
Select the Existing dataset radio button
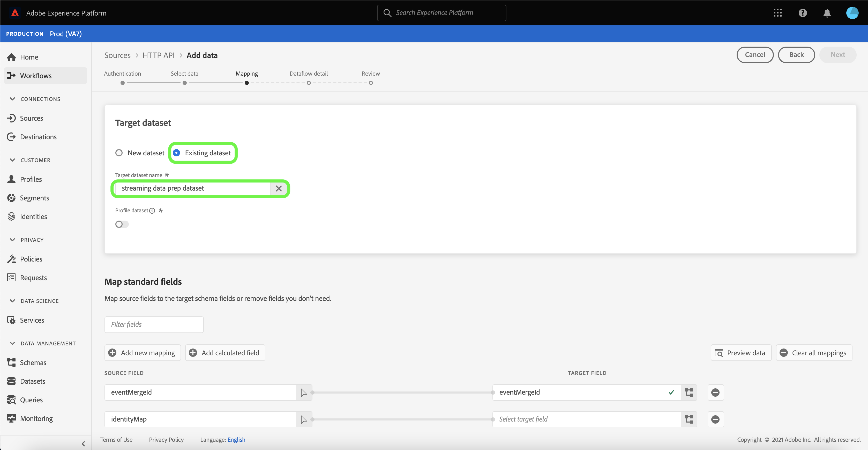click(176, 153)
